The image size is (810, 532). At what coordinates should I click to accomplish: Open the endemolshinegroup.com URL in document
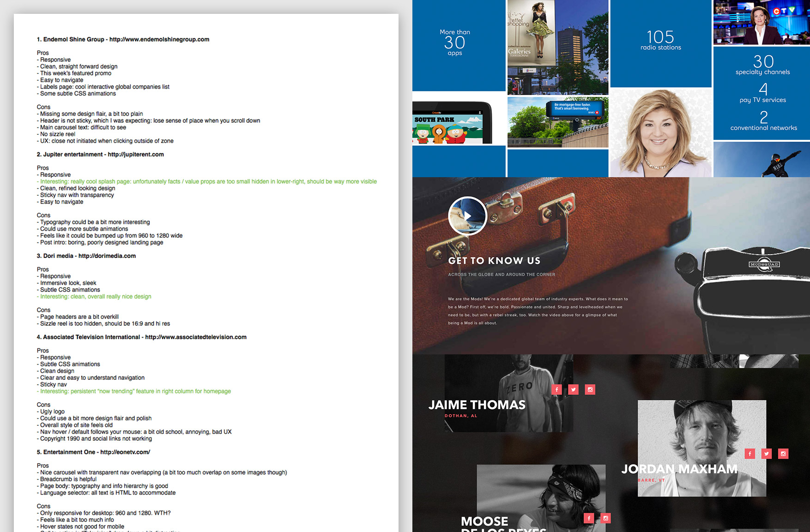click(159, 39)
